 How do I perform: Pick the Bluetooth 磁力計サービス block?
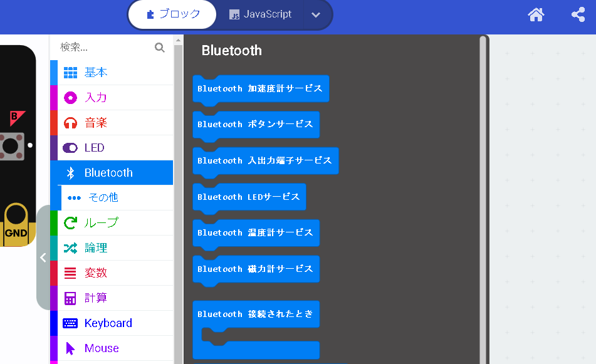256,269
